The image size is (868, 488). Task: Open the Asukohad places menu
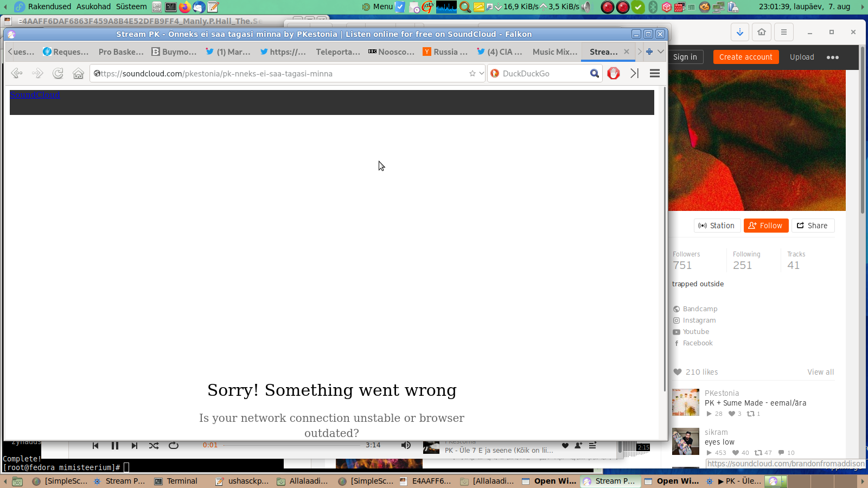click(93, 7)
